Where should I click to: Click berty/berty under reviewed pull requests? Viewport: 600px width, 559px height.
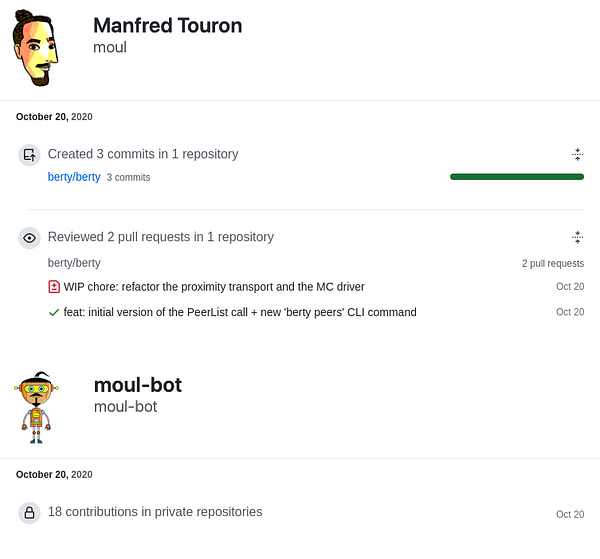point(74,263)
